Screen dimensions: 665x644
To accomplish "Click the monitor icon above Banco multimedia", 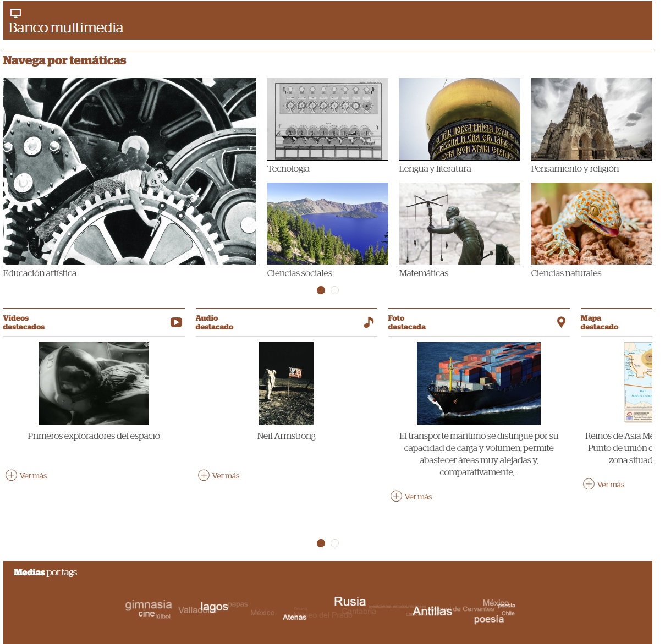I will [15, 13].
